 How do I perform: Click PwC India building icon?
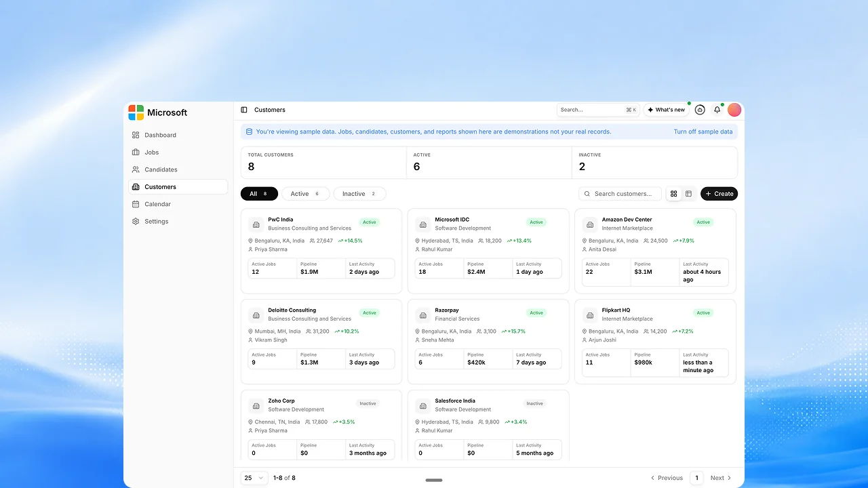point(256,224)
